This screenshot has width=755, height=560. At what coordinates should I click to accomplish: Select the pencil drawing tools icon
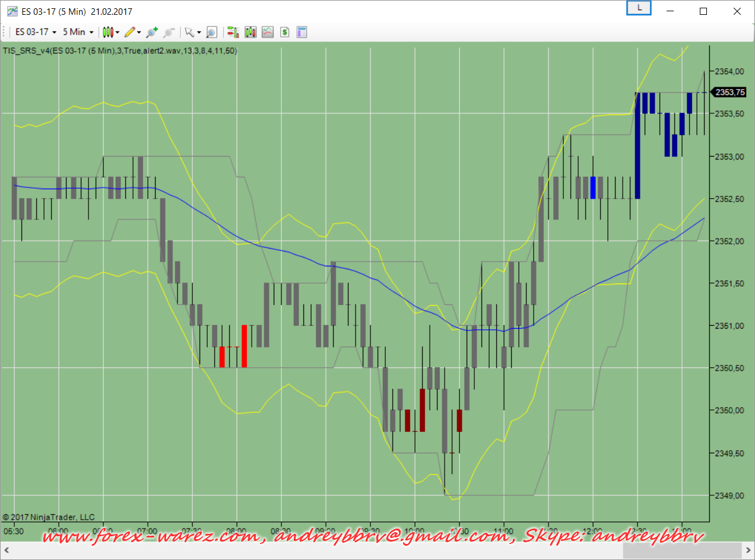[131, 32]
